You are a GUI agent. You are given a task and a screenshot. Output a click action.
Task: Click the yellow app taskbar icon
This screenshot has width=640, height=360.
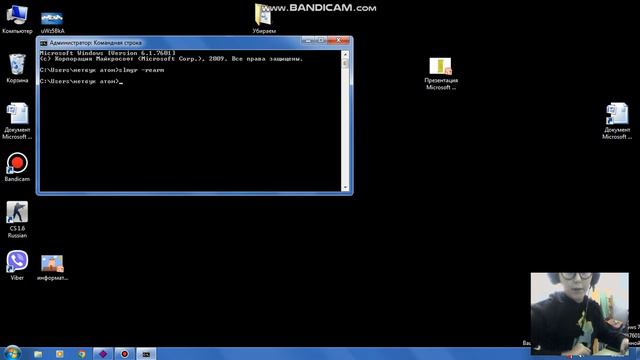60,354
